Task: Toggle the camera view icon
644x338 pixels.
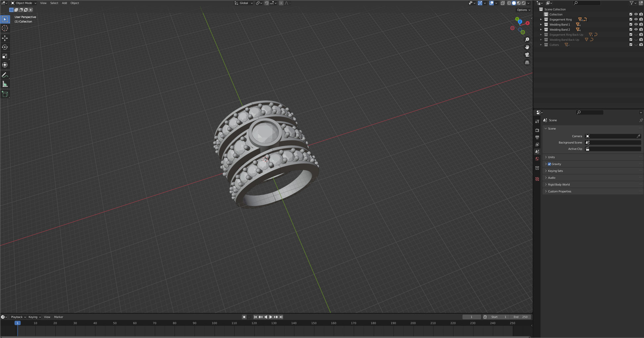Action: 527,55
